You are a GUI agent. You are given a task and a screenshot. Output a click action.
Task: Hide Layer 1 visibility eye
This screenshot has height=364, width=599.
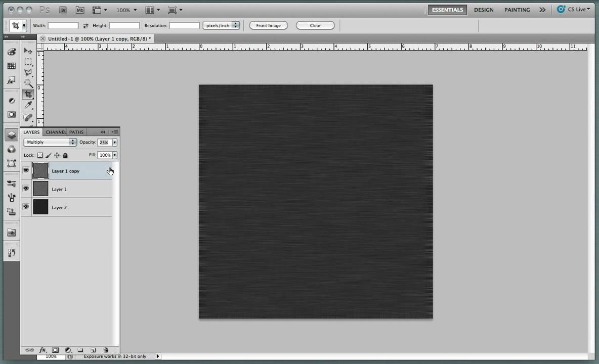click(x=26, y=189)
